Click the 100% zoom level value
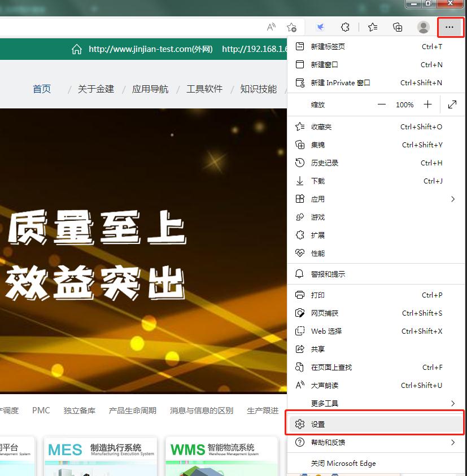The height and width of the screenshot is (476, 467). 404,104
